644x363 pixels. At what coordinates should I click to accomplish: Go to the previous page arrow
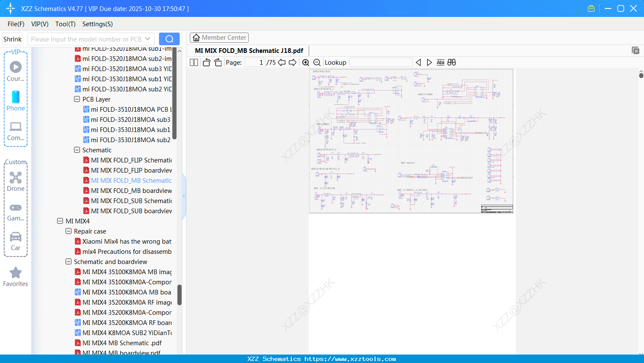point(282,63)
